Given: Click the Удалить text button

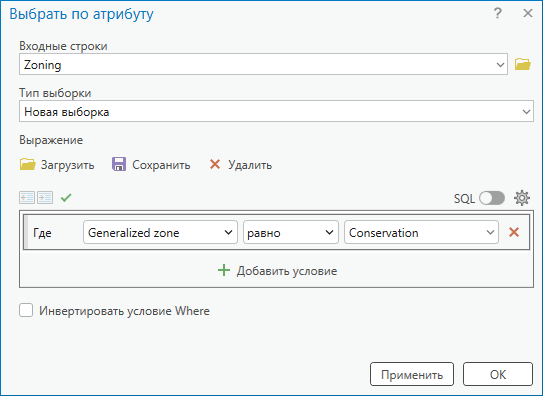Looking at the screenshot, I should tap(250, 165).
